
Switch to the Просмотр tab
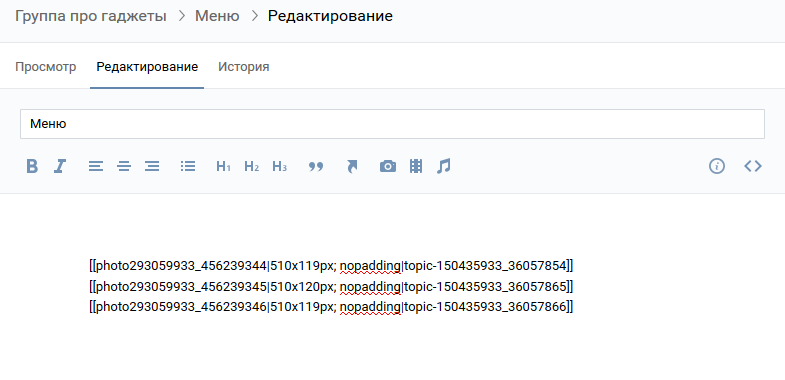(46, 67)
